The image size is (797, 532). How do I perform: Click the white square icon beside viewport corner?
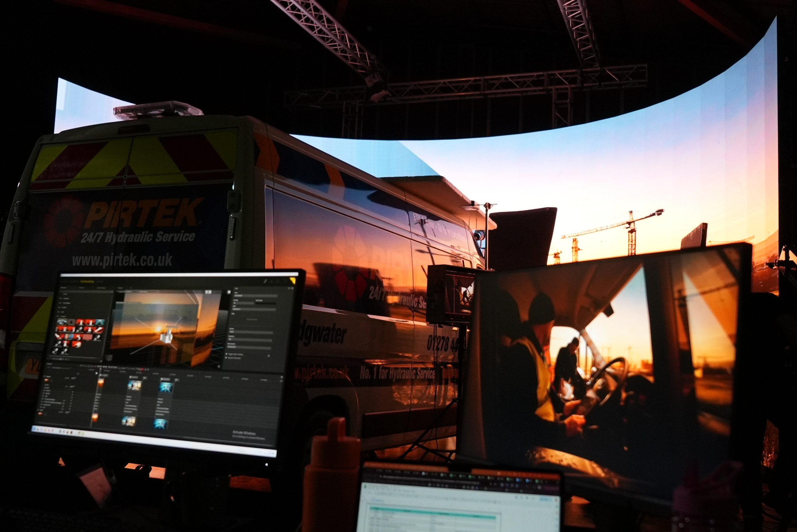pos(229,293)
